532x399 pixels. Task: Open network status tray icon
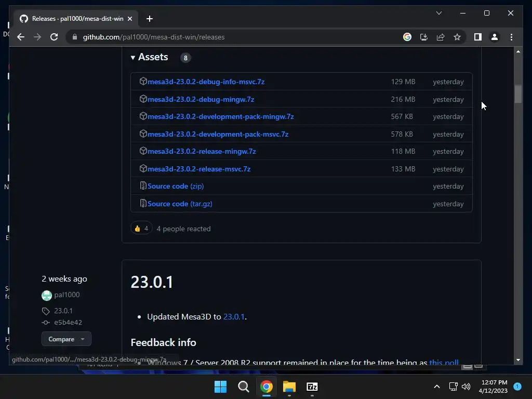click(x=453, y=387)
